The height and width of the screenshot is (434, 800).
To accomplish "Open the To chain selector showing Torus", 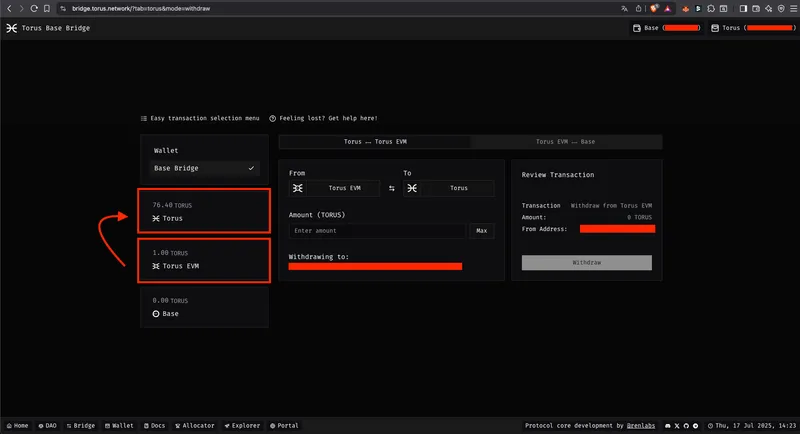I will [449, 188].
